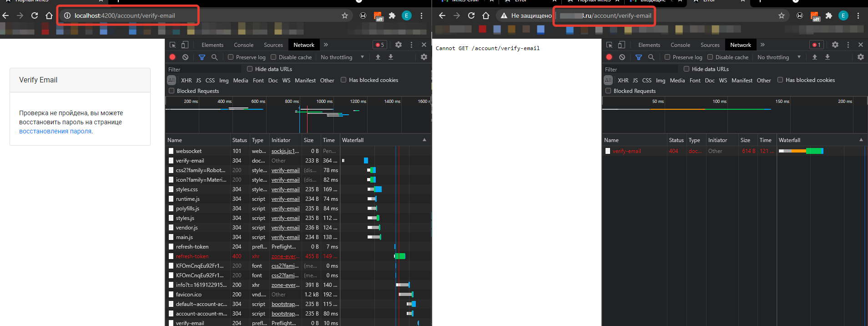Image resolution: width=868 pixels, height=326 pixels.
Task: Enable Disable cache in right DevTools
Action: click(x=710, y=57)
